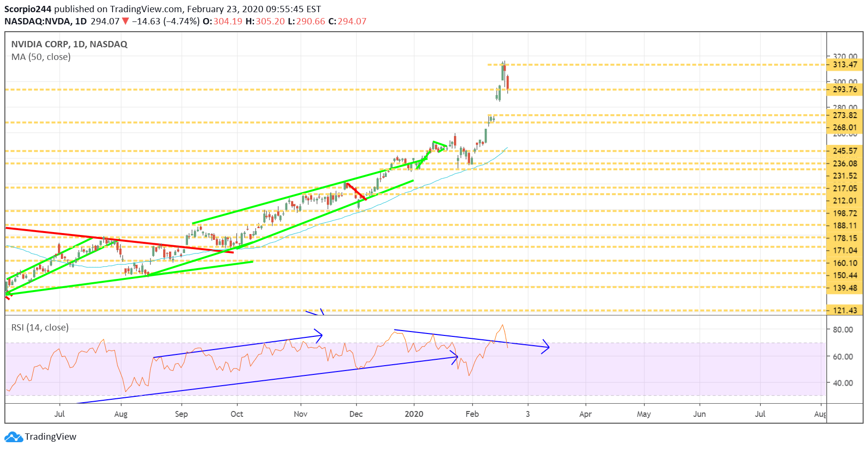Click the RSI 40.00 scale value
Viewport: 868px width, 450px height.
point(843,383)
